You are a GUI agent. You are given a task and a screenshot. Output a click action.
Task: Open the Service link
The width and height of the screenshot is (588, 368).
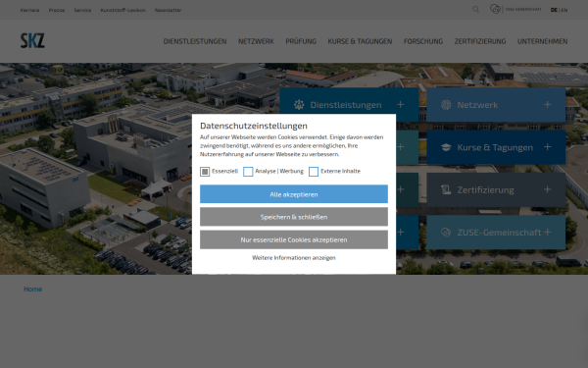tap(82, 10)
